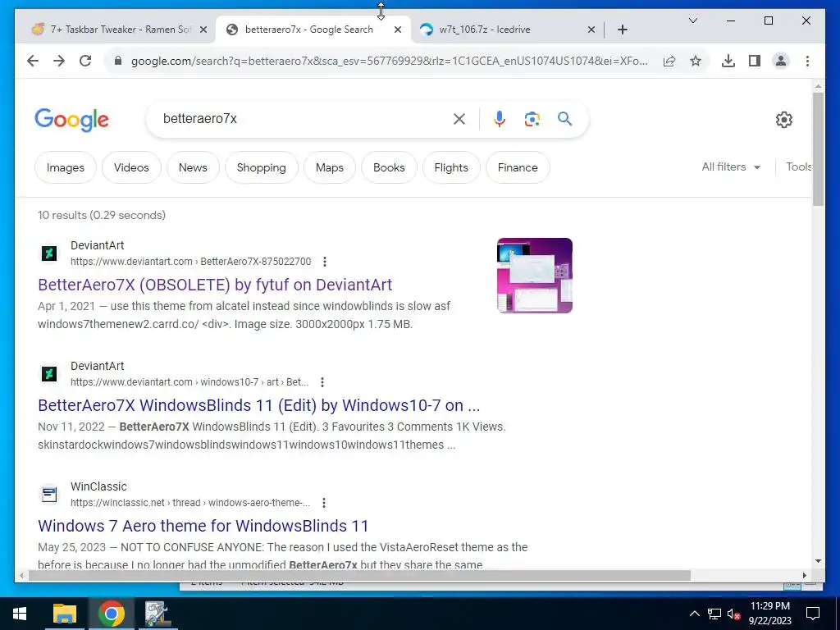The height and width of the screenshot is (630, 840).
Task: Expand the All filters dropdown
Action: pyautogui.click(x=731, y=167)
